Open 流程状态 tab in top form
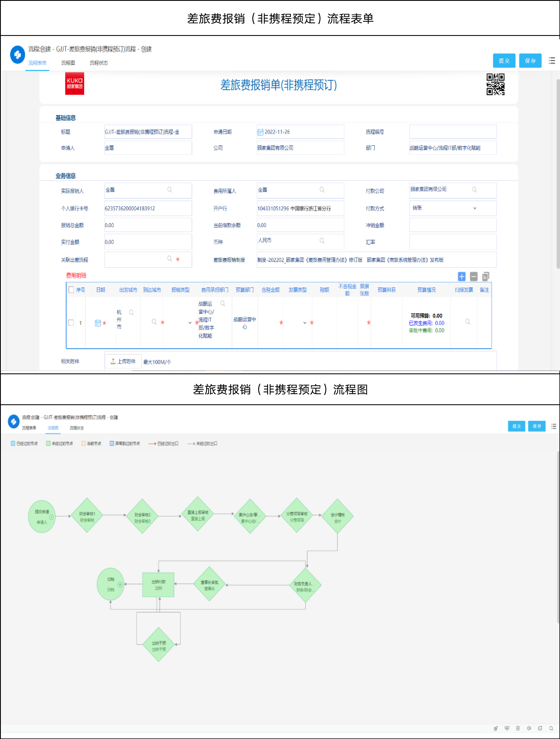This screenshot has width=560, height=739. coord(99,63)
